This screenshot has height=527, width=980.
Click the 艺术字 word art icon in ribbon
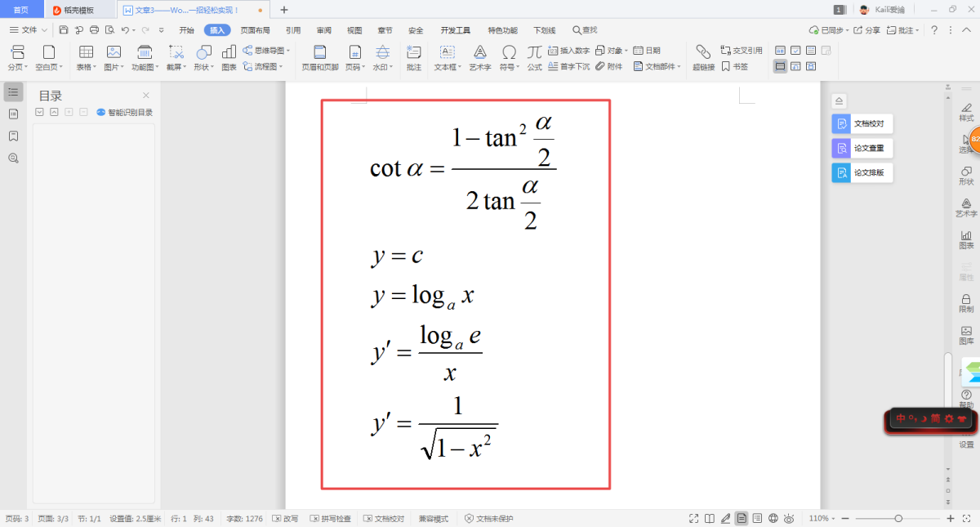click(479, 57)
